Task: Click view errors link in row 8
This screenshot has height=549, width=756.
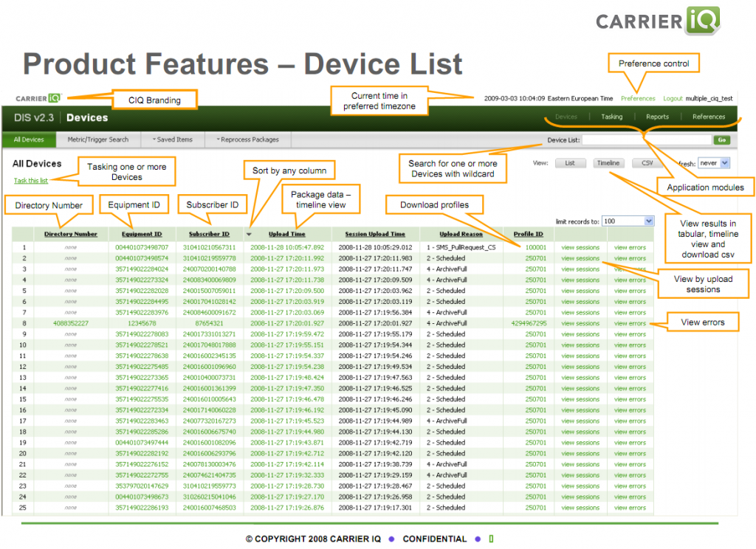Action: pos(630,323)
